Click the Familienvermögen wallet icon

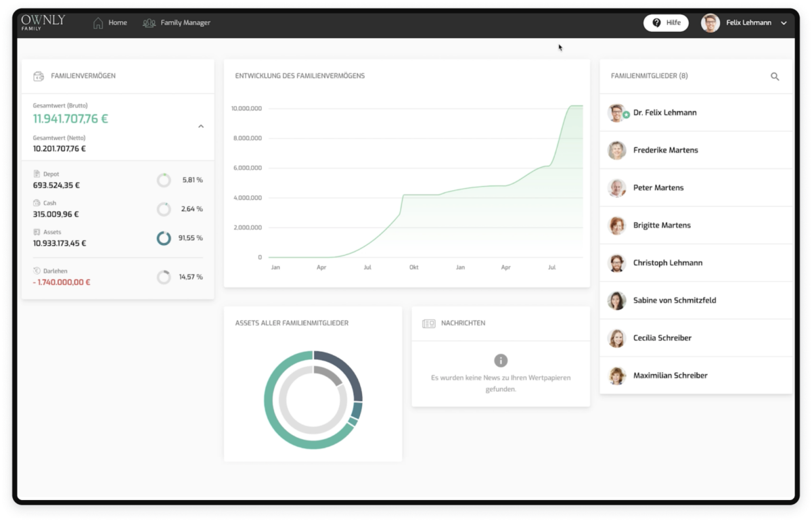click(x=39, y=76)
